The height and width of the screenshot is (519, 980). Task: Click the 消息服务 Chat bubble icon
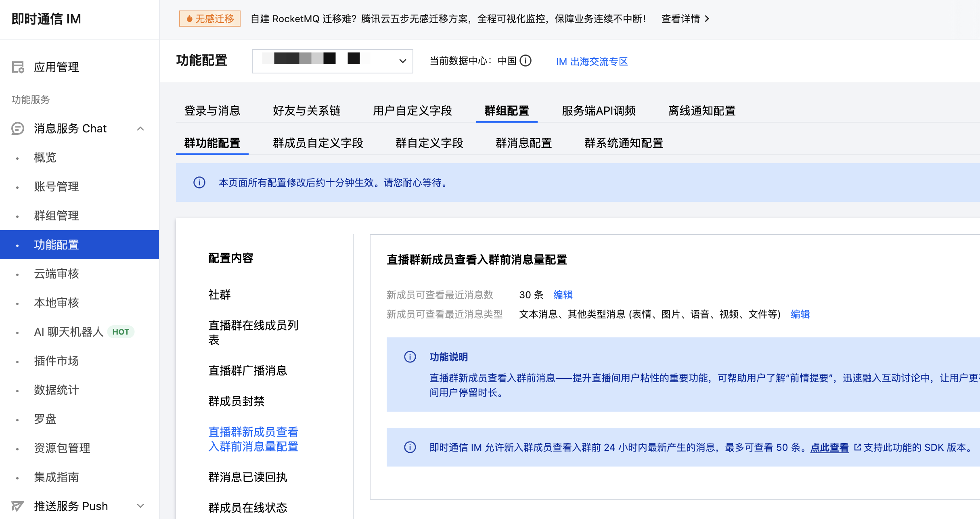point(18,128)
